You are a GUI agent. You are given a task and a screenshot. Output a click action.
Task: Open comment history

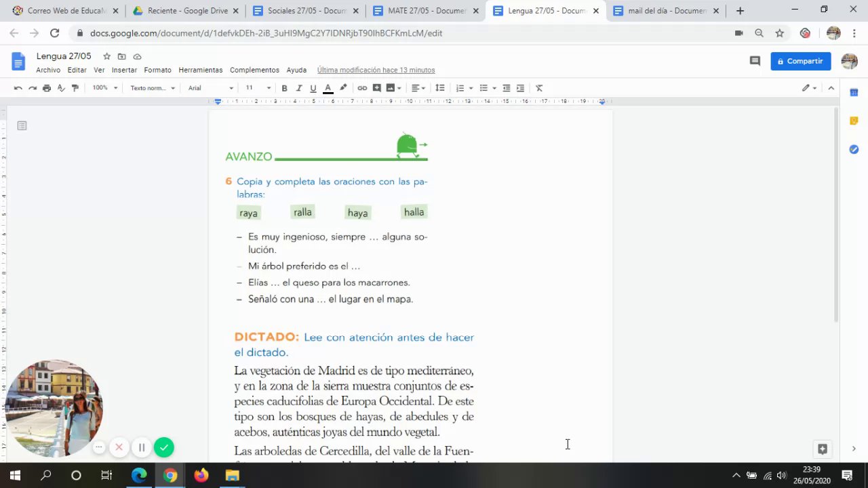755,61
